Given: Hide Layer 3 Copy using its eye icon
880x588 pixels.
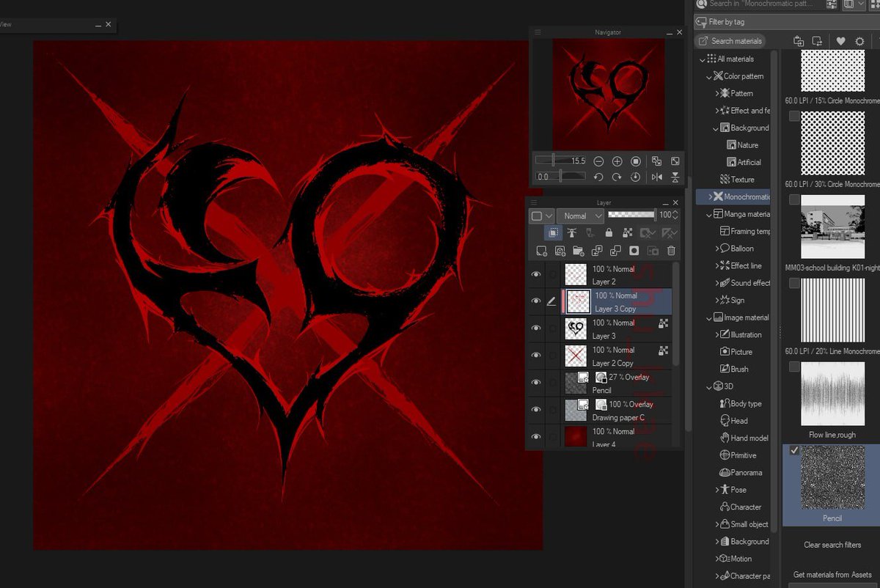Looking at the screenshot, I should 536,301.
